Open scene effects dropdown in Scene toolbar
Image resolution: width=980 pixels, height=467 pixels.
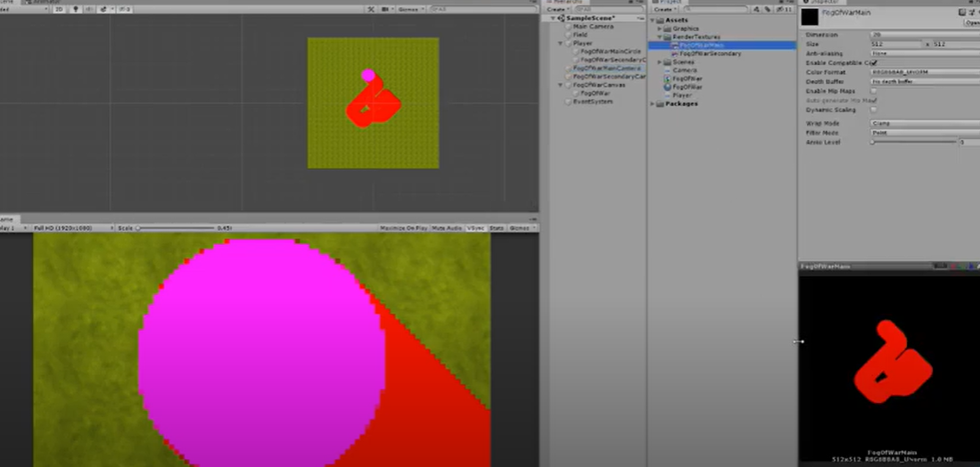[x=105, y=10]
